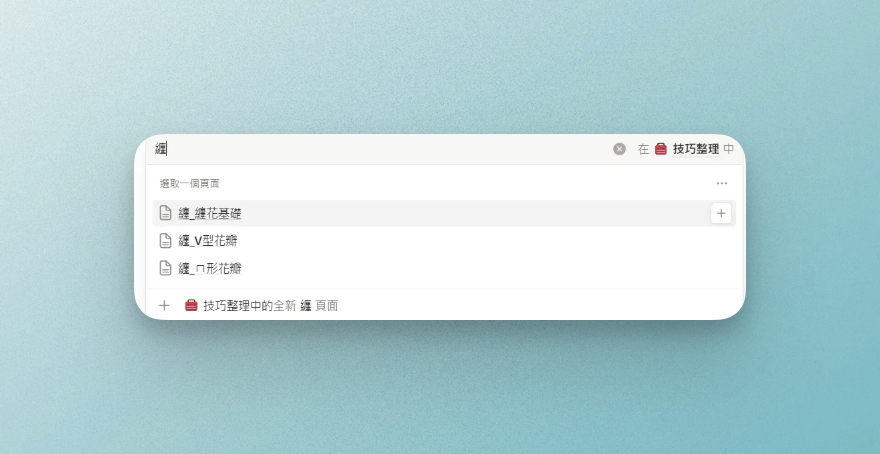
Task: Click the page icon beside 纏_纏花基礎
Action: tap(166, 213)
